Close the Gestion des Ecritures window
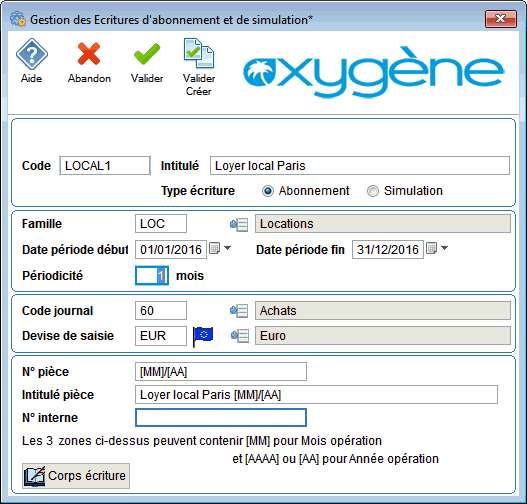The width and height of the screenshot is (527, 504). (500, 19)
